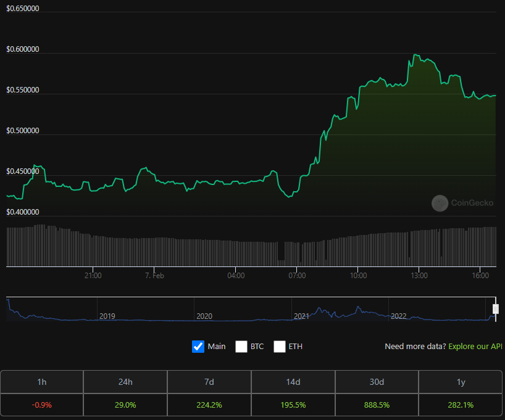This screenshot has height=420, width=505.
Task: Click the 2019 marker in the navigator
Action: [107, 316]
